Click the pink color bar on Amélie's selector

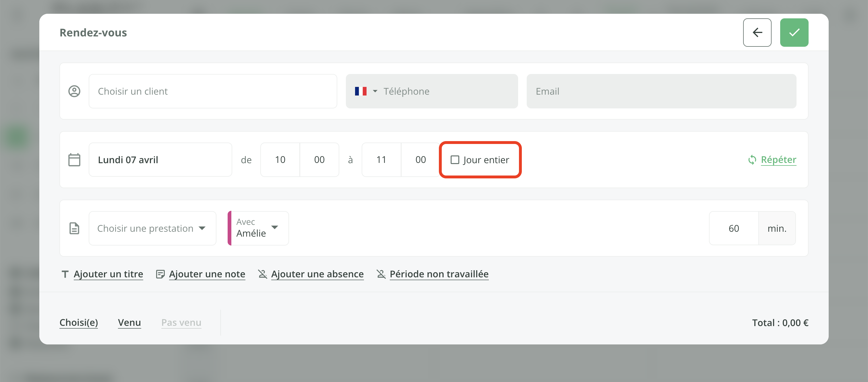230,228
